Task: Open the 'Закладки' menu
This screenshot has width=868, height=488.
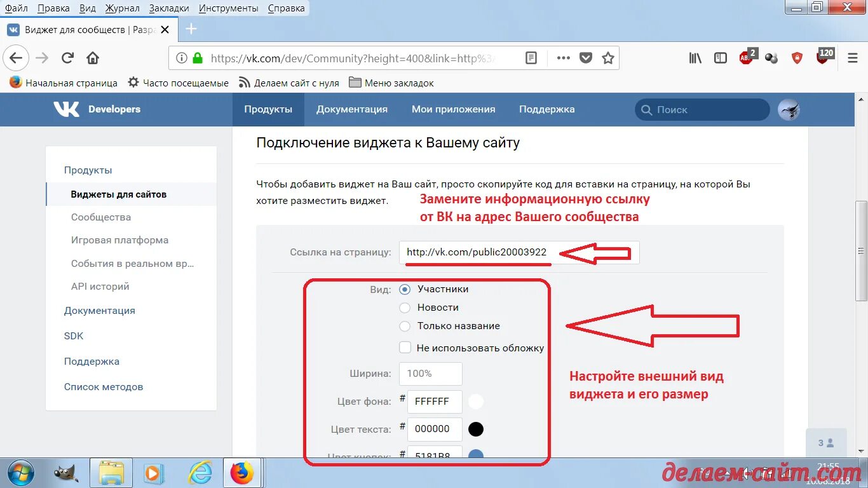Action: click(169, 8)
